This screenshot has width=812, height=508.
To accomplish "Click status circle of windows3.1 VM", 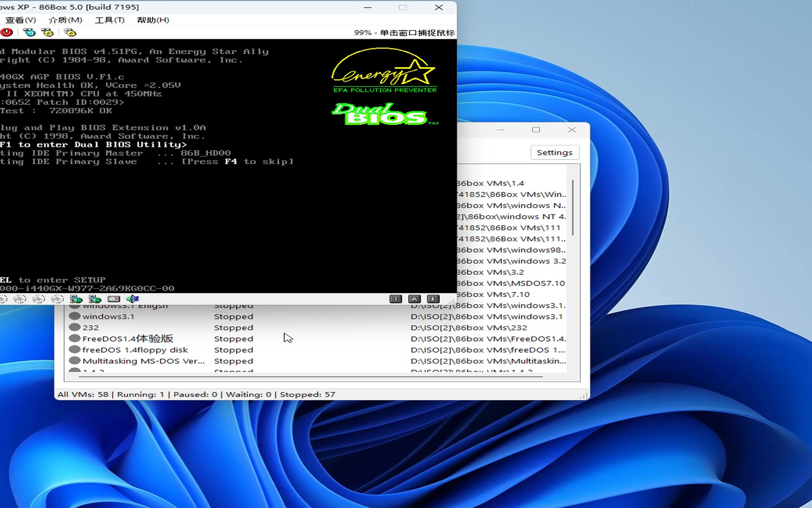I will [74, 316].
